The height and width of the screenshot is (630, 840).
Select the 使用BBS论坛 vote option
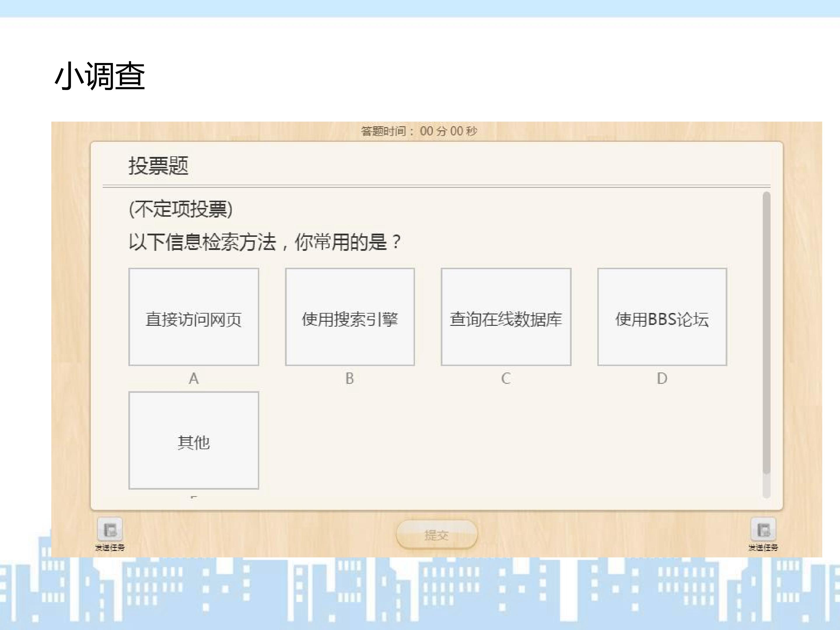(662, 317)
